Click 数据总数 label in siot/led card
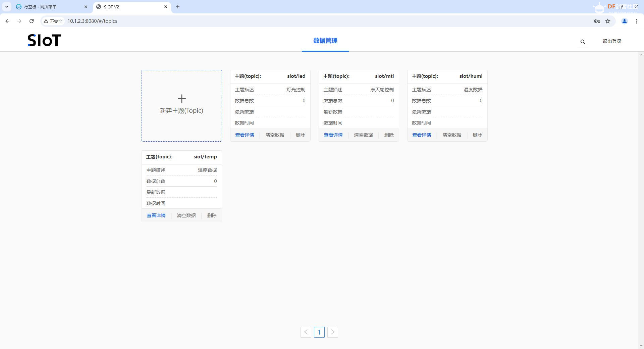The image size is (644, 349). coord(244,101)
